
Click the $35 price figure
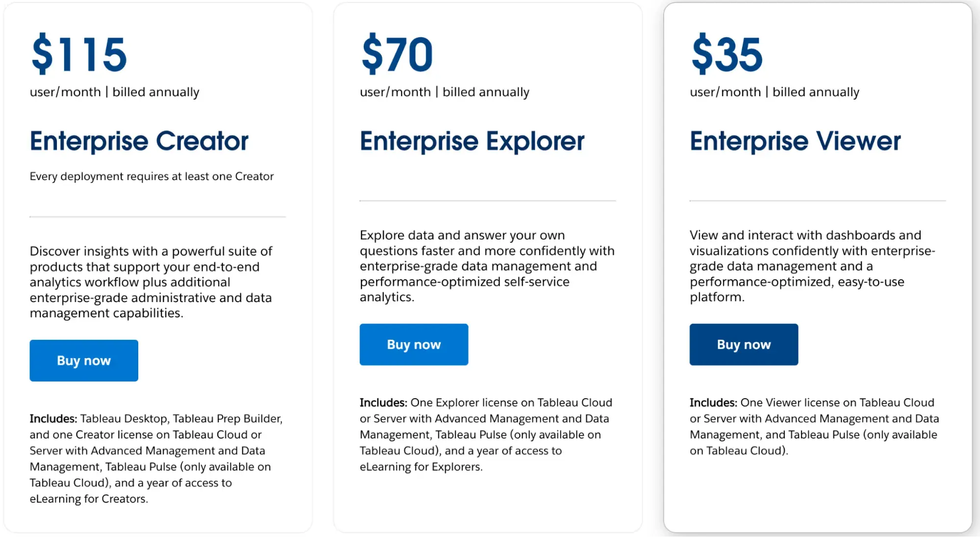(x=727, y=54)
